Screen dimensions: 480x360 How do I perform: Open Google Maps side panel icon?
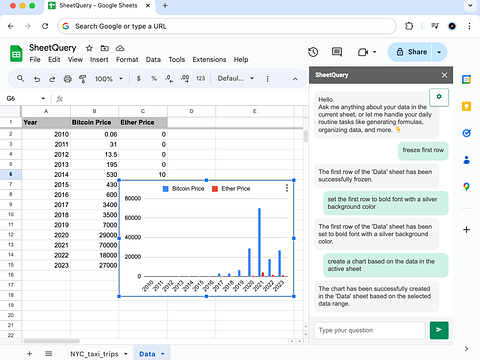466,187
